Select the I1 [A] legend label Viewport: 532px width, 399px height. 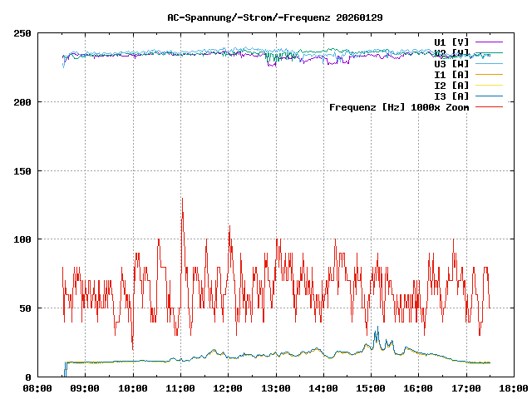click(451, 74)
